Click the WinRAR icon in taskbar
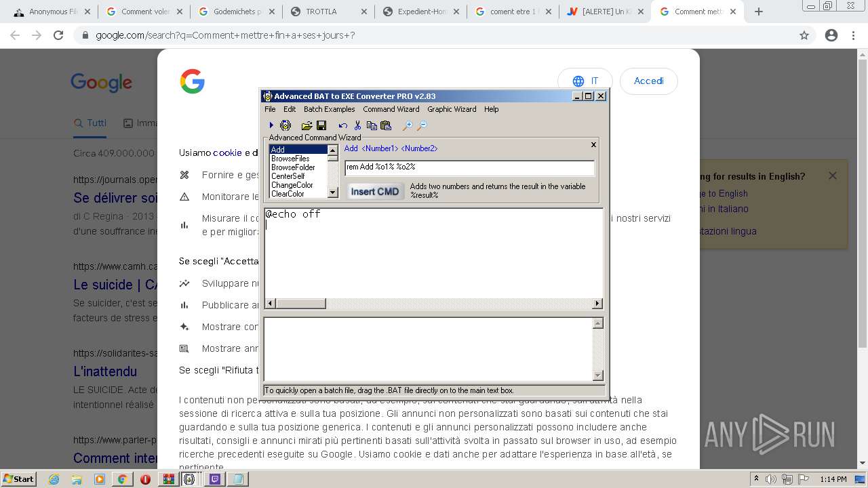This screenshot has height=488, width=868. coord(167,479)
